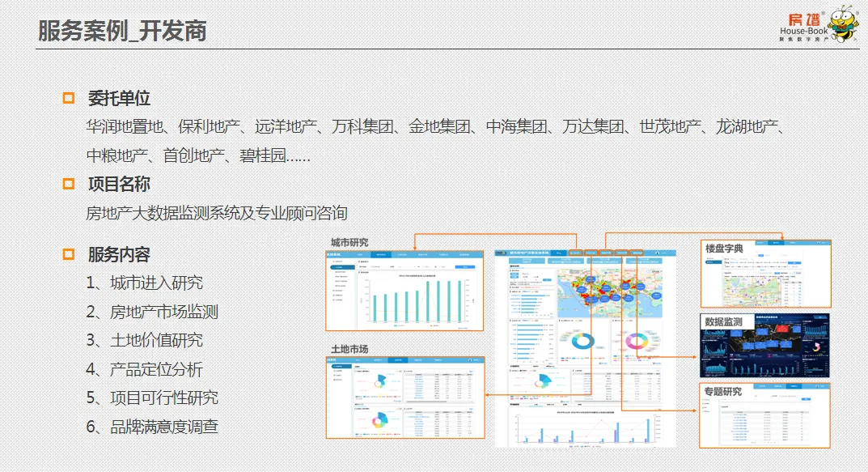
Task: Open the dark 数据监测 dashboard thumbnail
Action: (765, 345)
